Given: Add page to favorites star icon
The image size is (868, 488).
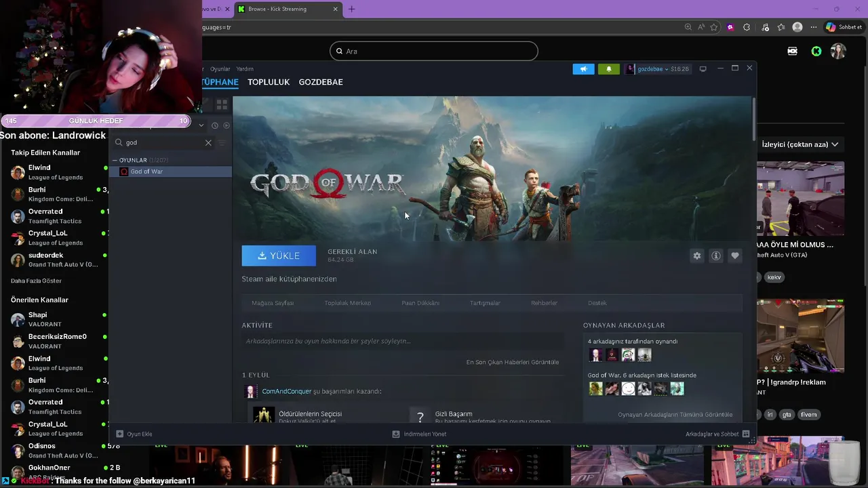Looking at the screenshot, I should tap(714, 27).
